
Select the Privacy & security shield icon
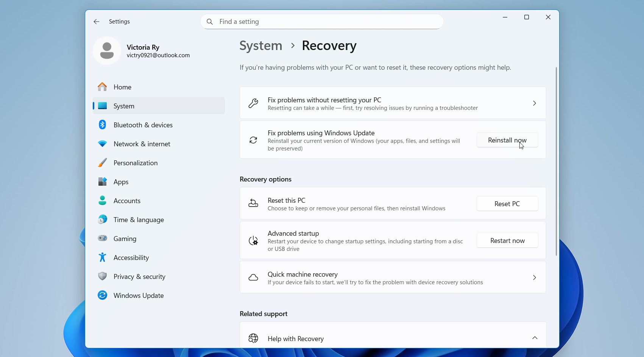click(x=102, y=276)
